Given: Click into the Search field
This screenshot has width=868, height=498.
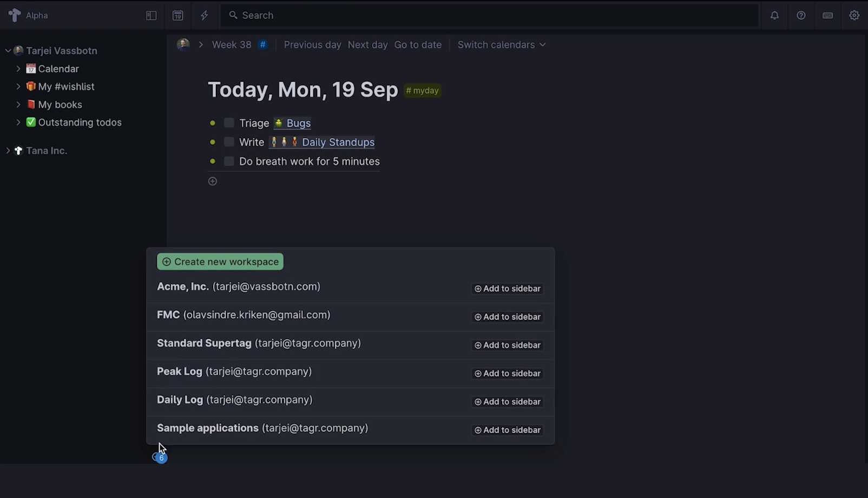Looking at the screenshot, I should [489, 15].
